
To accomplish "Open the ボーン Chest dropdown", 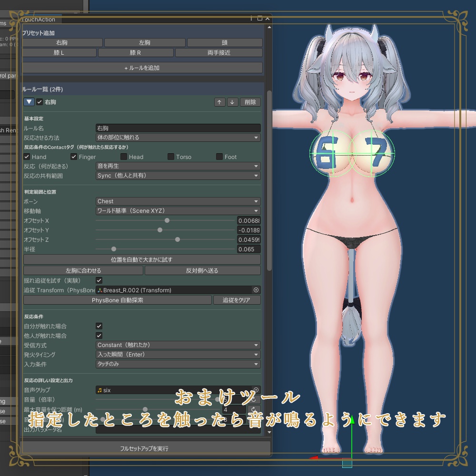I will [178, 201].
